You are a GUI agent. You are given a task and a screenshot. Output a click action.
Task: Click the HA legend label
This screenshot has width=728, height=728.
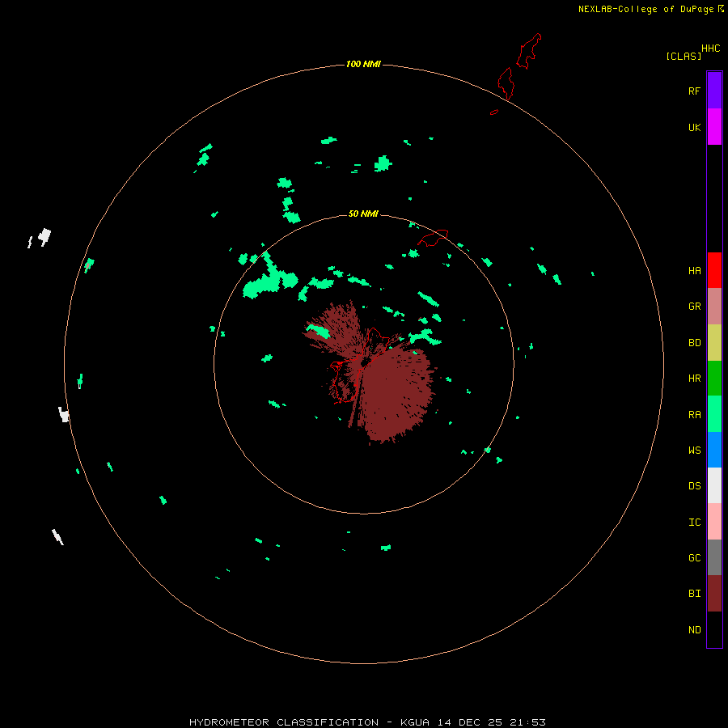coord(694,271)
